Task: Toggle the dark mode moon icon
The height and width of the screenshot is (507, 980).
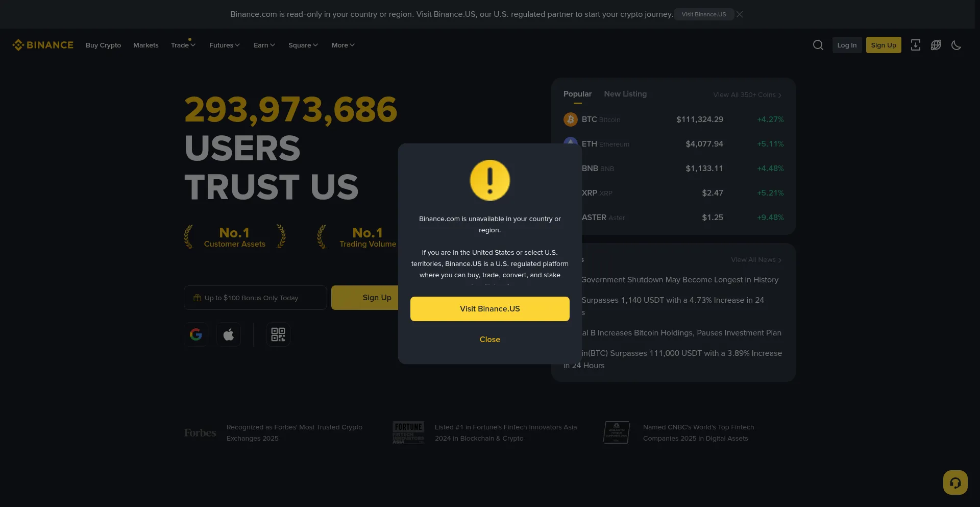Action: [x=956, y=45]
